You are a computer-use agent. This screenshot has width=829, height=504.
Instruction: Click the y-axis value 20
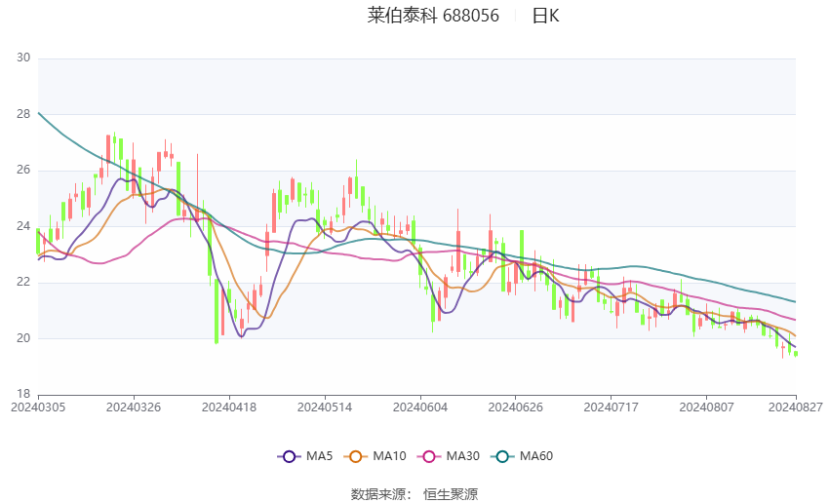23,337
